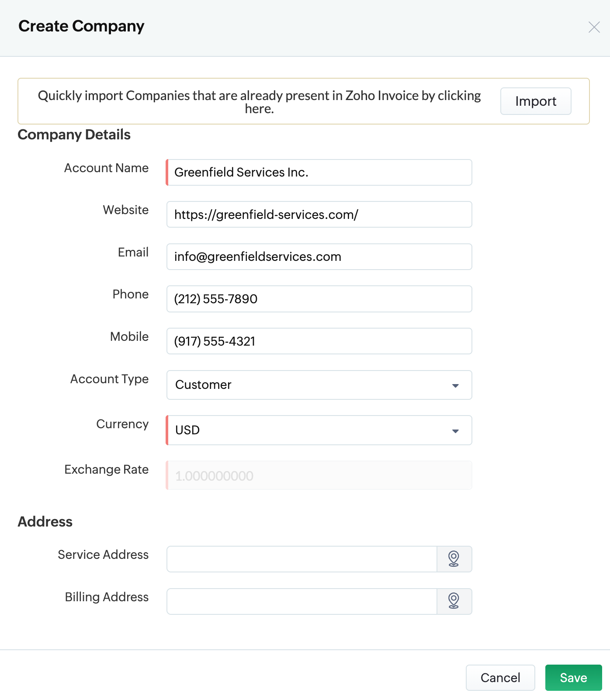The width and height of the screenshot is (610, 700).
Task: Click the Billing Address location icon
Action: [454, 601]
